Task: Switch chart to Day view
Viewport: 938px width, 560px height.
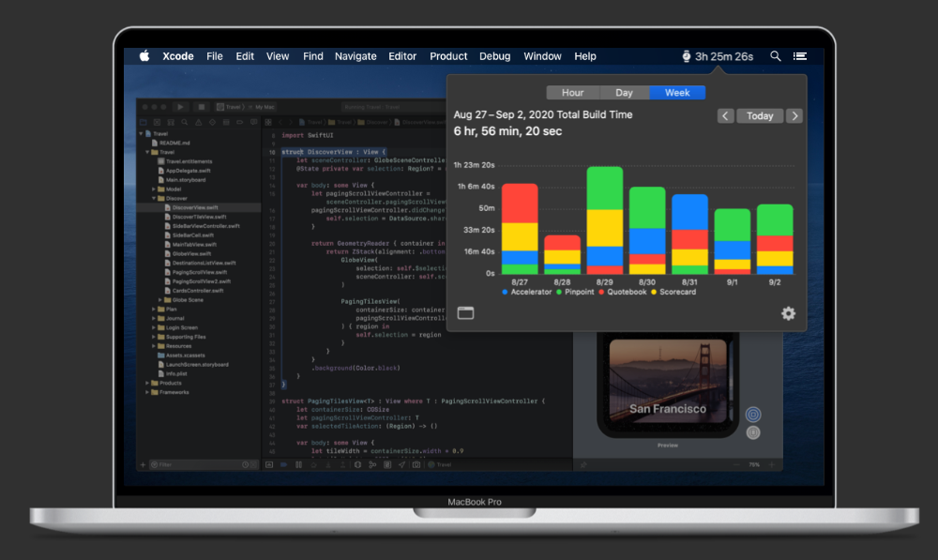Action: tap(624, 93)
